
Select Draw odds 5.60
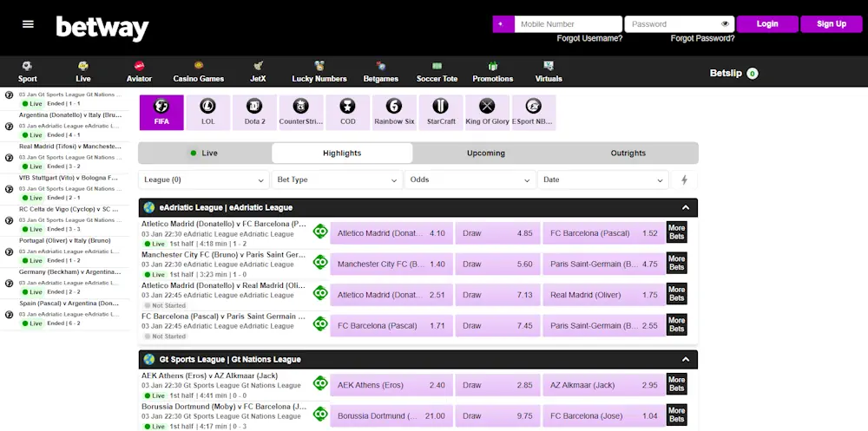click(497, 264)
